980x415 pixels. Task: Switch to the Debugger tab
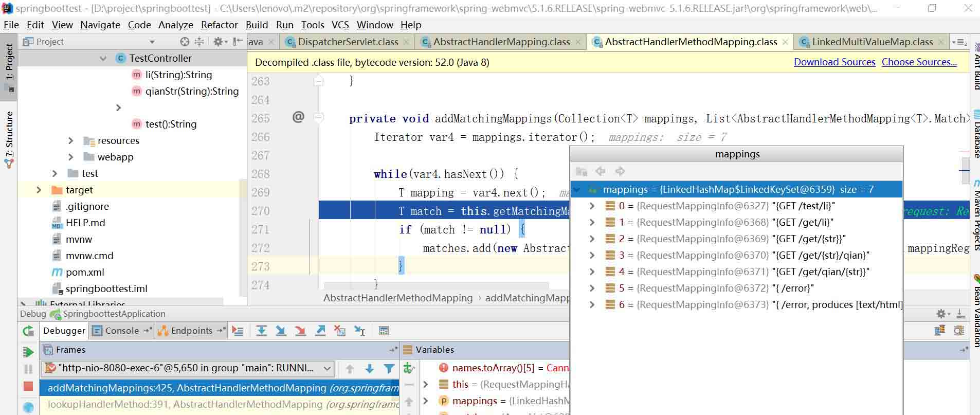tap(64, 331)
